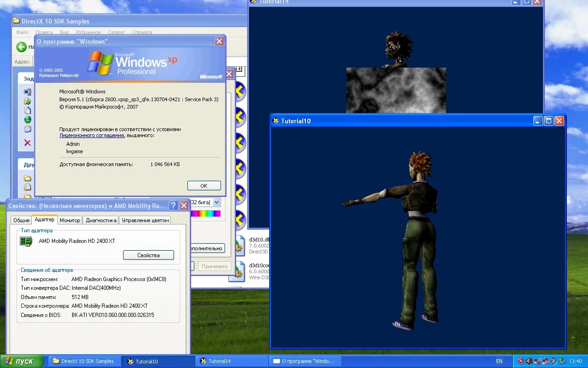Activate Tutorial10 from the taskbar

point(159,361)
